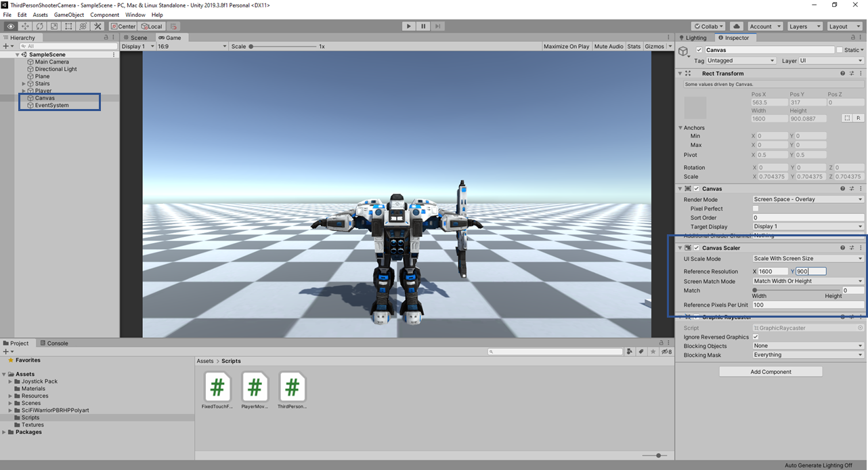The height and width of the screenshot is (470, 868).
Task: Toggle Ignore Reversed Graphics checkbox
Action: pyautogui.click(x=756, y=337)
